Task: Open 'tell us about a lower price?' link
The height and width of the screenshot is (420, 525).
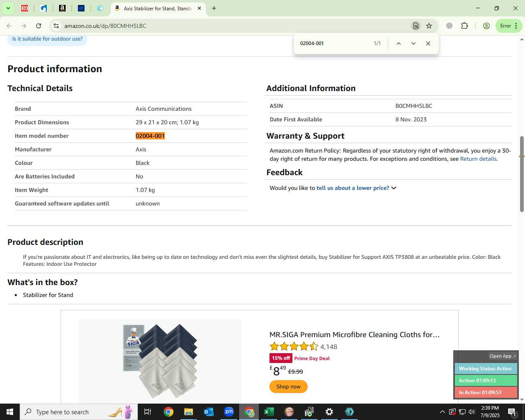Action: click(353, 188)
